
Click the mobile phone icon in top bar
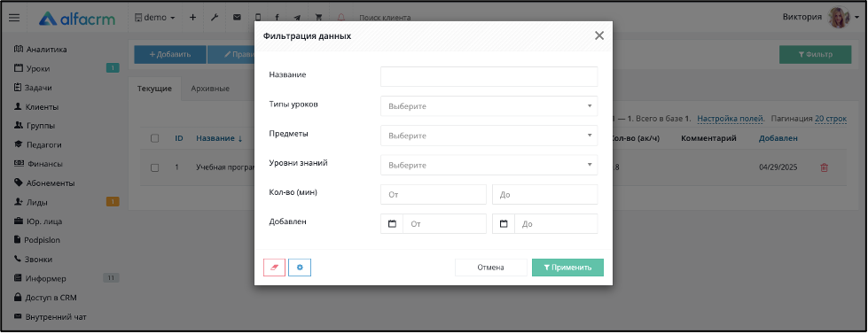click(258, 18)
